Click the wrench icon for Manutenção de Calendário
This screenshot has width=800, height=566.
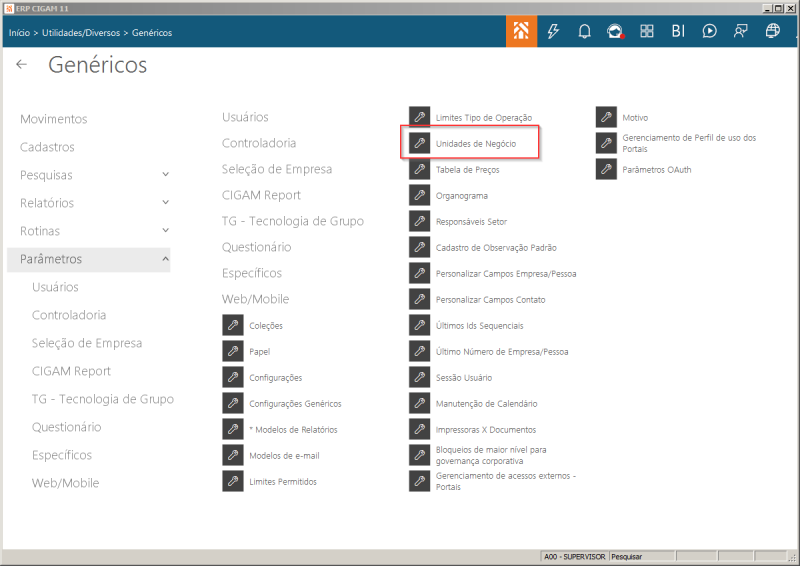[419, 403]
